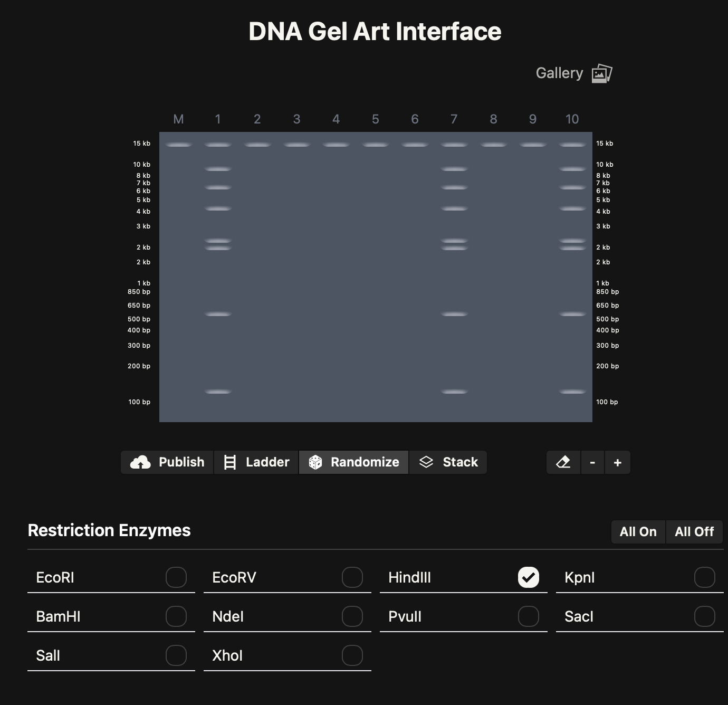Click the left 10 kb size label
This screenshot has width=728, height=705.
tap(141, 165)
